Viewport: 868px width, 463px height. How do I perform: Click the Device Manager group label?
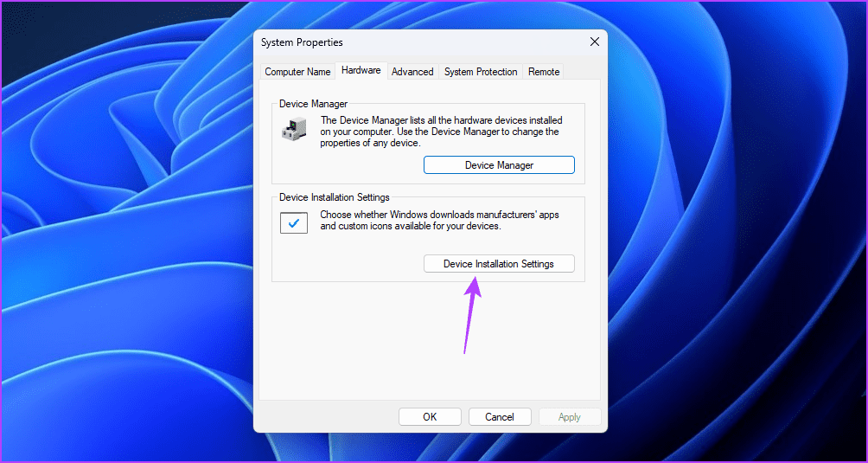click(313, 104)
